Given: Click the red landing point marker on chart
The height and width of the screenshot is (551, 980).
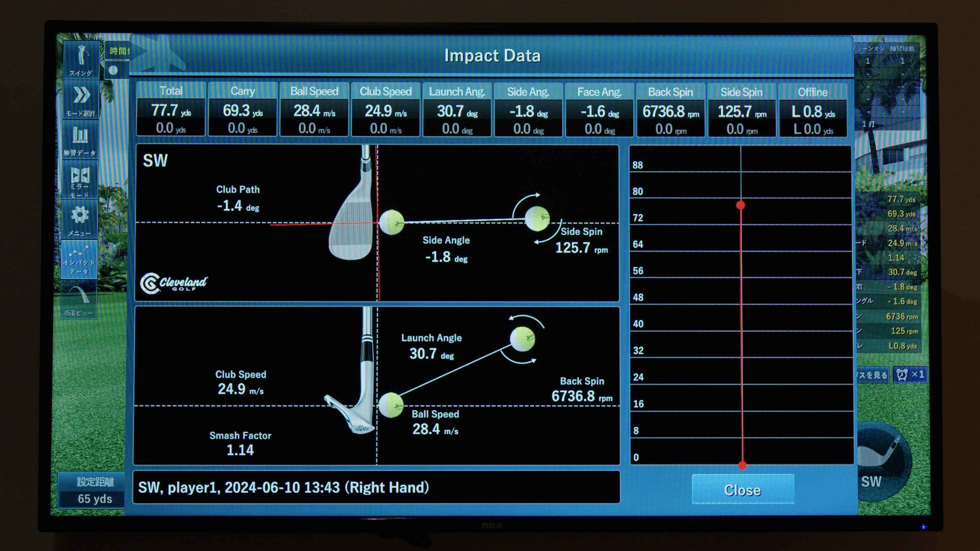Looking at the screenshot, I should coord(740,205).
